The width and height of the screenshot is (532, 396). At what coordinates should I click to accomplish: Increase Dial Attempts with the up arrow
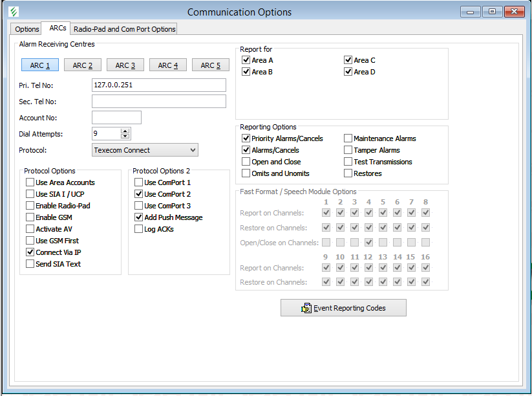pyautogui.click(x=125, y=131)
